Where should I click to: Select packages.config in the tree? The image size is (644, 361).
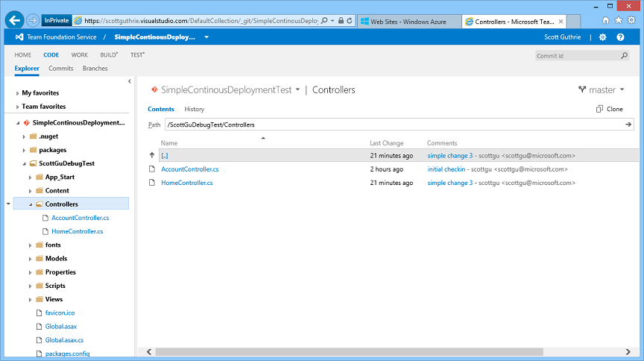coord(67,354)
